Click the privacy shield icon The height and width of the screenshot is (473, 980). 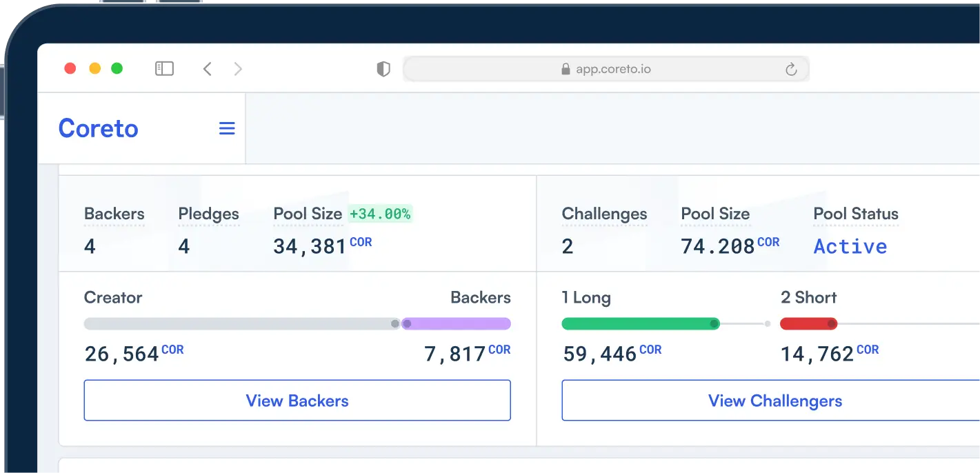tap(383, 69)
